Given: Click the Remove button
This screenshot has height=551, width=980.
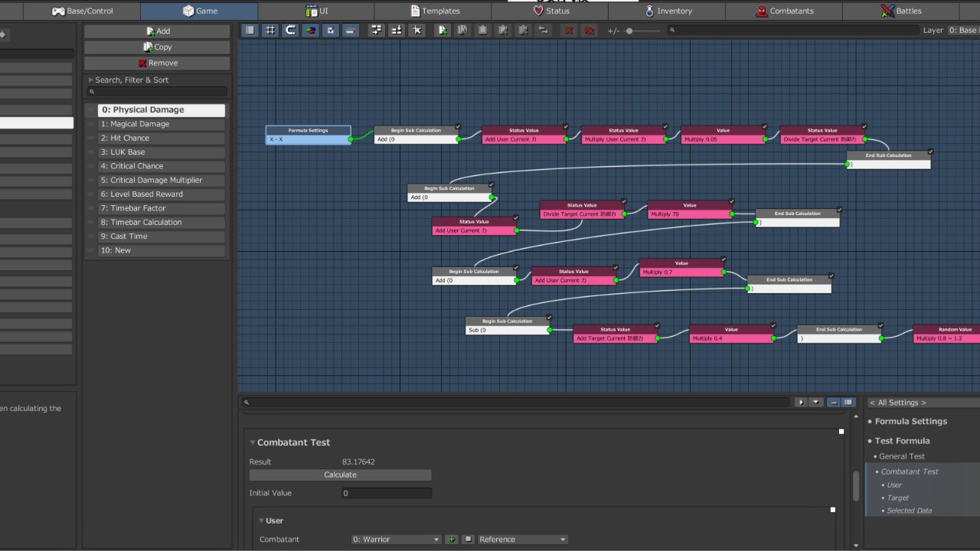Looking at the screenshot, I should 157,63.
